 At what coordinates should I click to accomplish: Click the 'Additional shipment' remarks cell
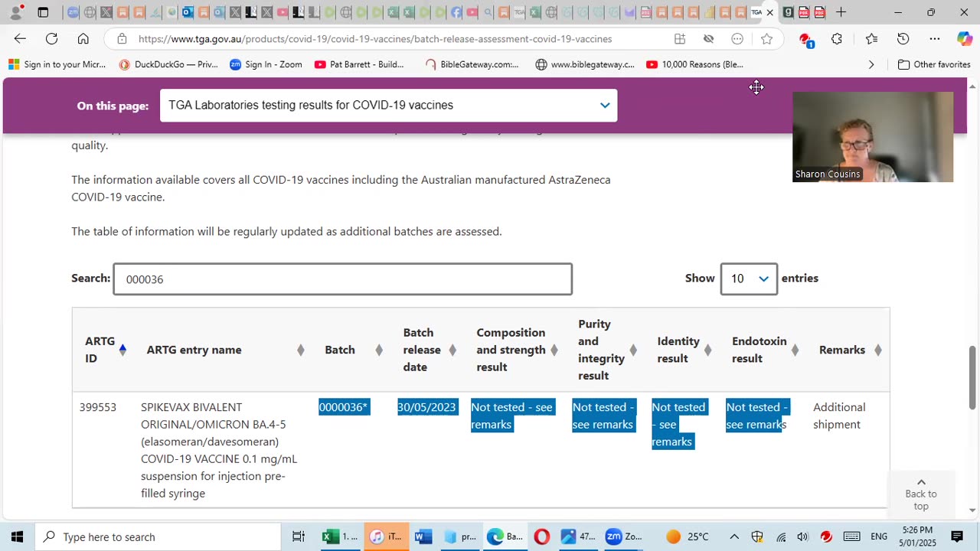839,416
